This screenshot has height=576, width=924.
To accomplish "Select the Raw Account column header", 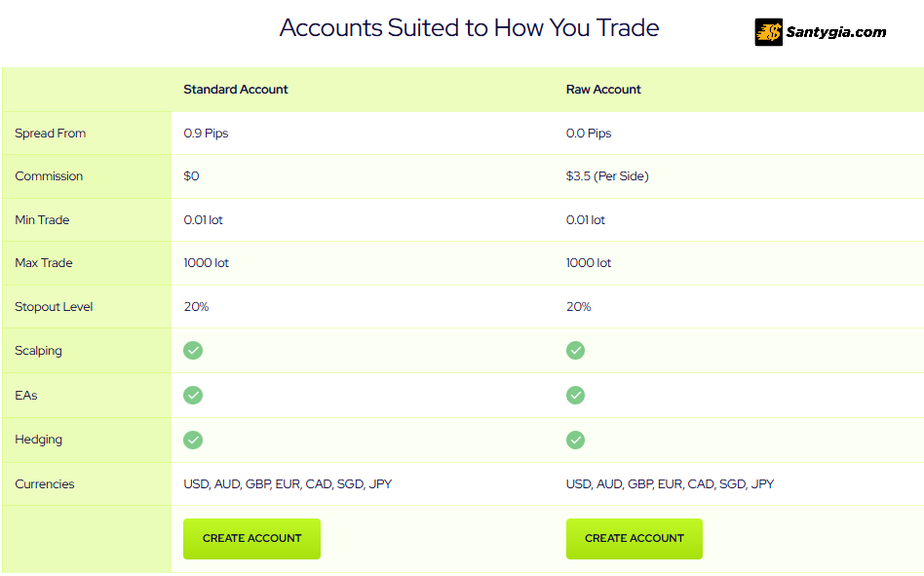I will pyautogui.click(x=603, y=90).
